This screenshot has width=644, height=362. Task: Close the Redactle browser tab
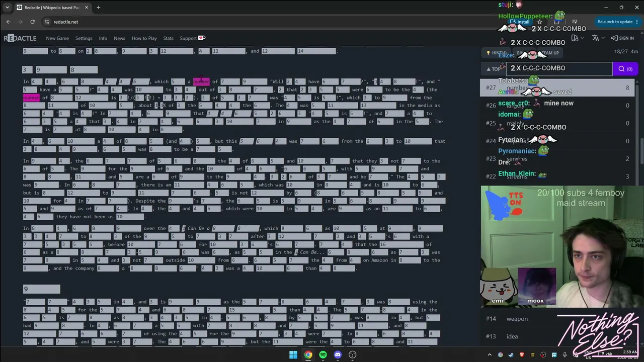coord(87,8)
